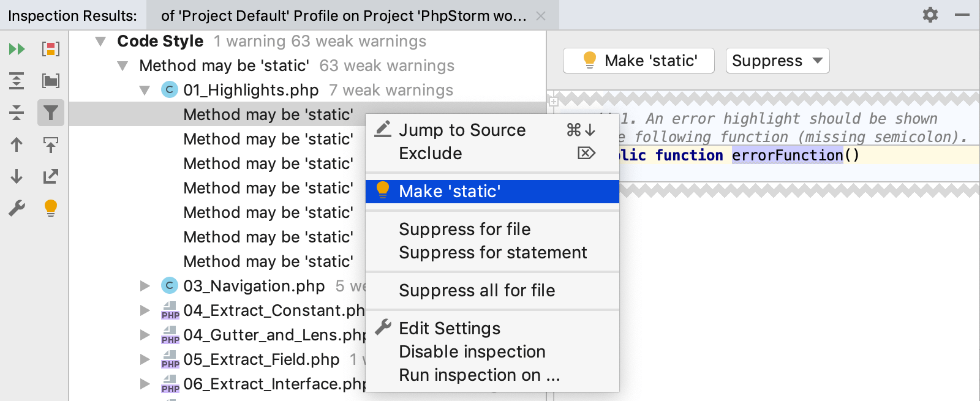Choose Jump to Source from the context menu

[x=492, y=130]
